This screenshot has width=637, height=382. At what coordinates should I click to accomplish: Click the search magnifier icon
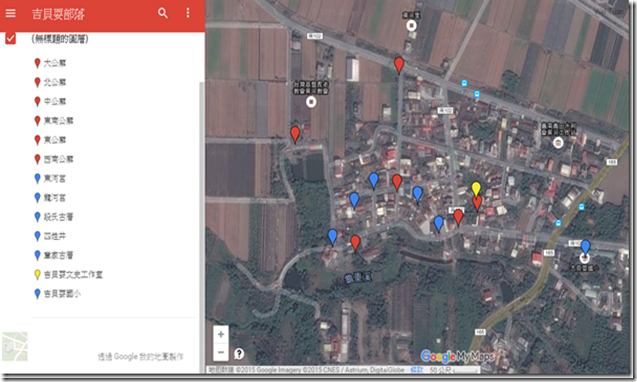point(163,13)
